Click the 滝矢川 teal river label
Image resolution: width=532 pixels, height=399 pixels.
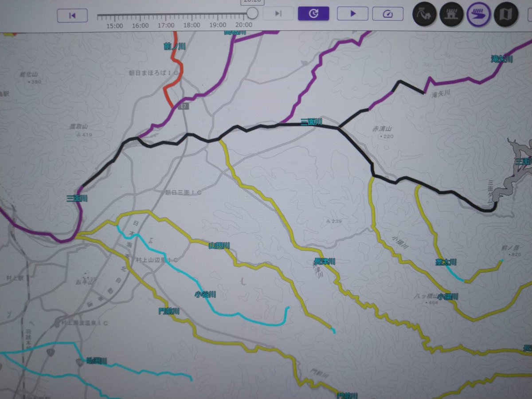click(502, 59)
